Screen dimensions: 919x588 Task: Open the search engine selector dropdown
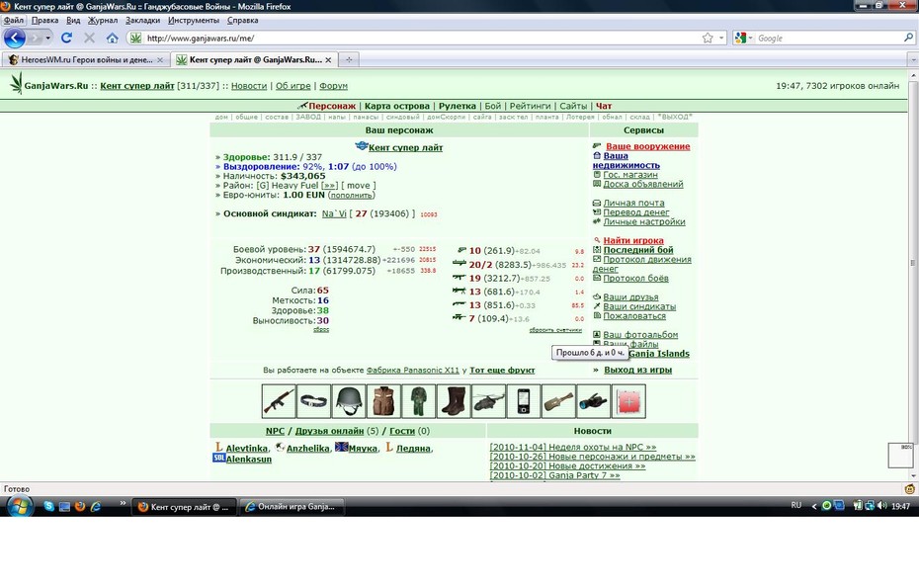coord(743,39)
